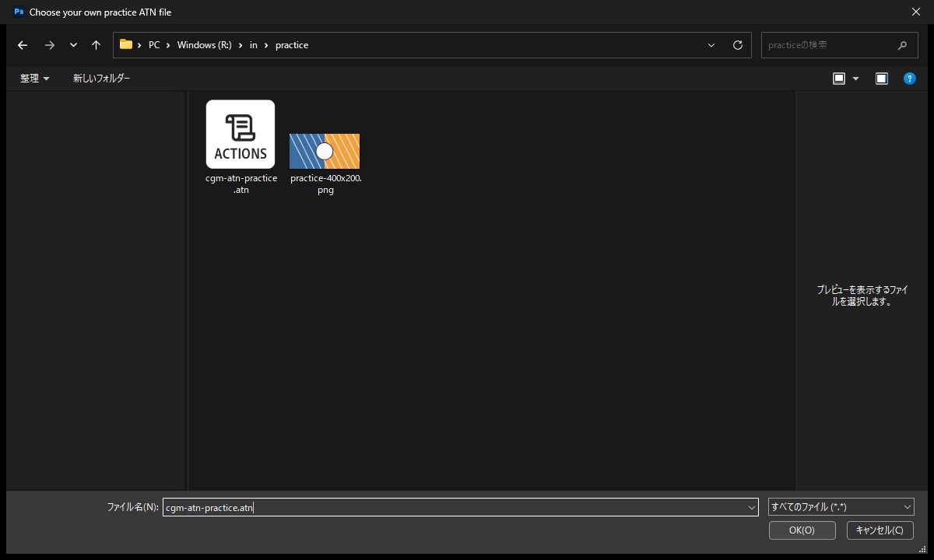The image size is (934, 560).
Task: Click the forward navigation arrow
Action: coord(50,45)
